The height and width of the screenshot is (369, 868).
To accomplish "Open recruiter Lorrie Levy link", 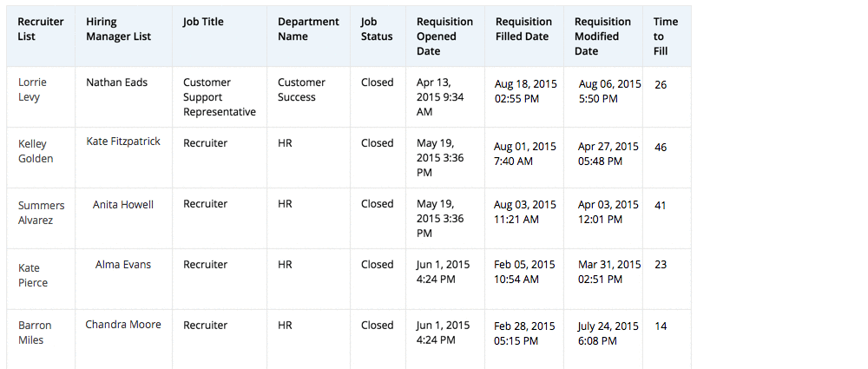I will (32, 89).
